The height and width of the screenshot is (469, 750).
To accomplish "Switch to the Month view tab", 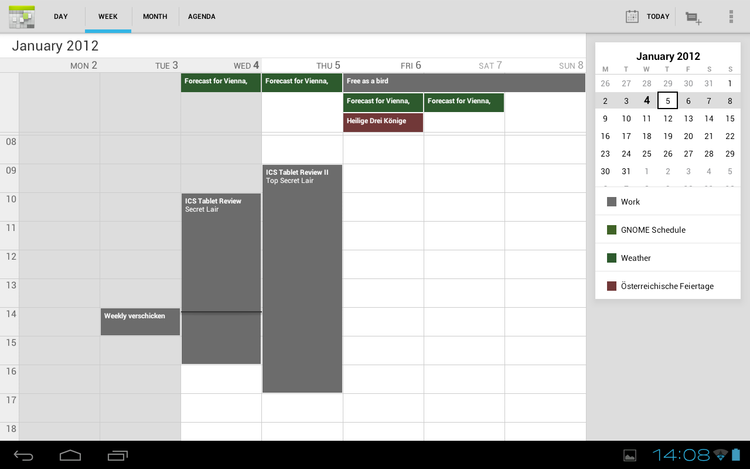I will click(155, 17).
